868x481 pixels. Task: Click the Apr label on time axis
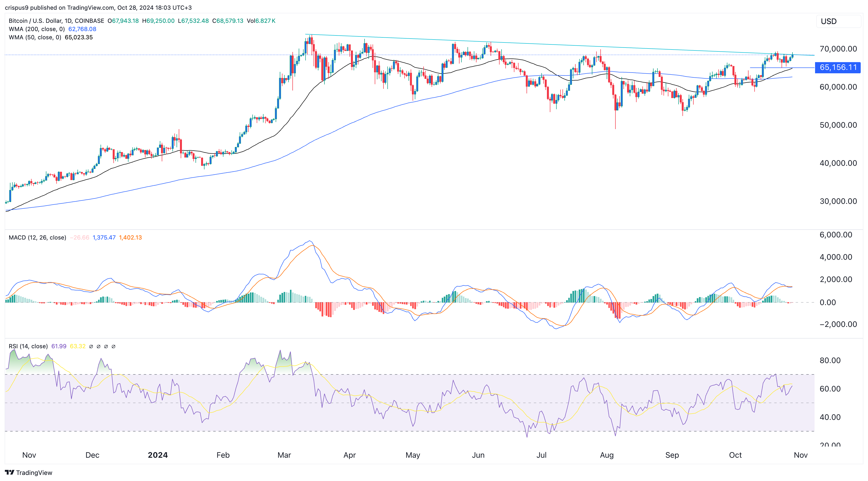(x=350, y=455)
